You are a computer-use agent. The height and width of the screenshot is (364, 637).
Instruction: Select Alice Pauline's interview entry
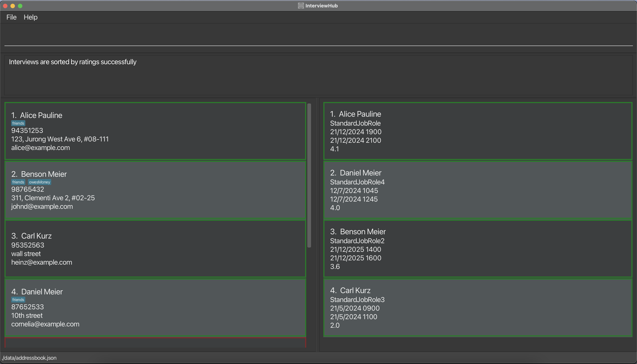pos(478,131)
